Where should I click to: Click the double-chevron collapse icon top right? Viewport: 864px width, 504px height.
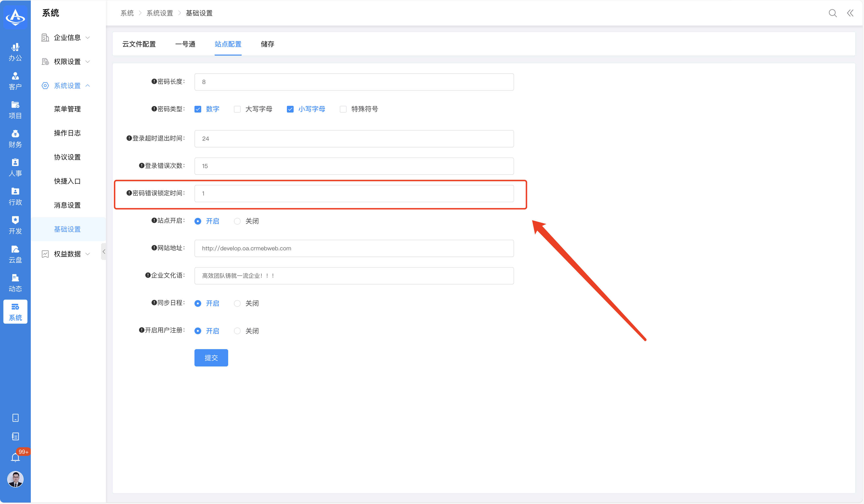tap(850, 13)
